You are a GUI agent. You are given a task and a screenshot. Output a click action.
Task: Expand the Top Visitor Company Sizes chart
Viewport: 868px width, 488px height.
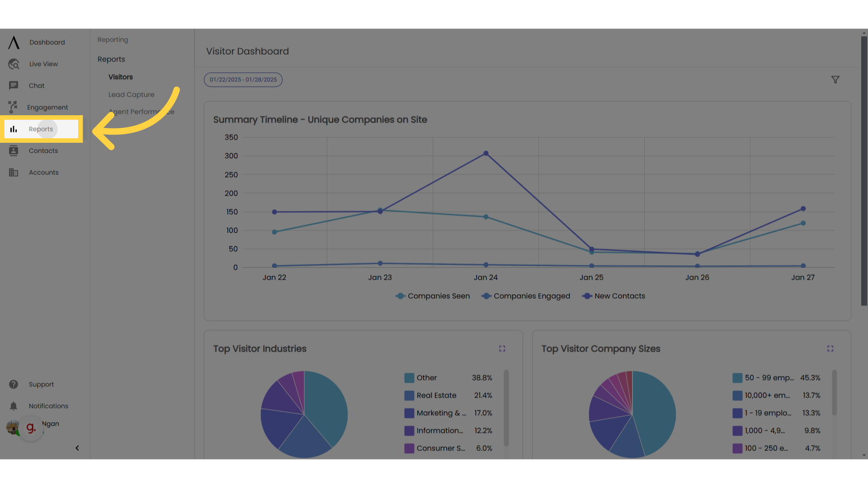point(830,348)
